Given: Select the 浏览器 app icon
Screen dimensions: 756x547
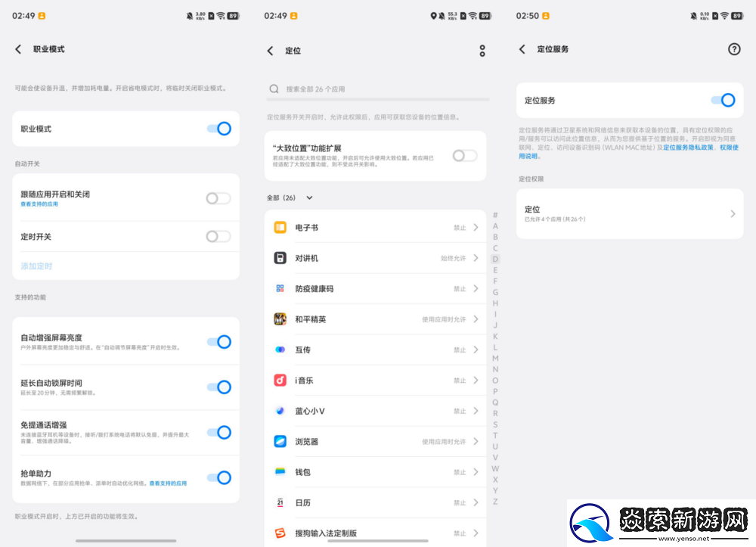Looking at the screenshot, I should point(280,441).
